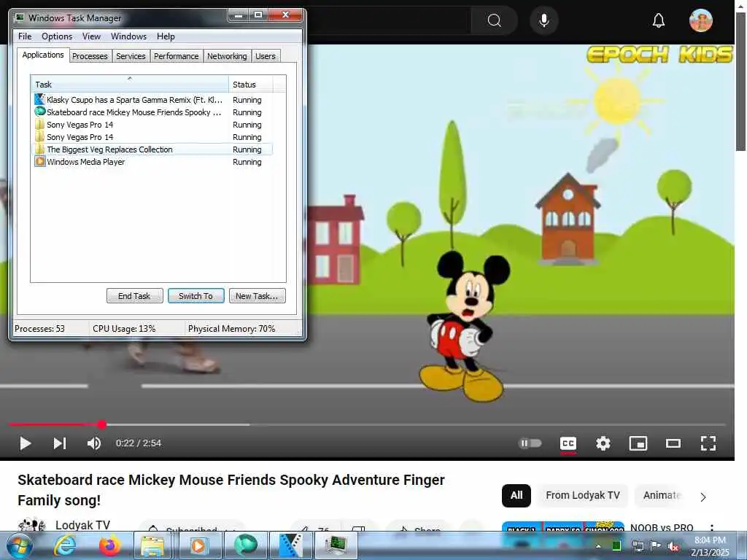Image resolution: width=747 pixels, height=560 pixels.
Task: Play the video with the play button
Action: pos(26,443)
